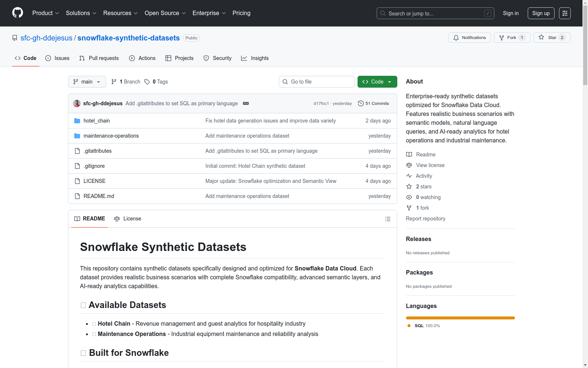Open the Pricing page
The width and height of the screenshot is (588, 368).
tap(241, 13)
